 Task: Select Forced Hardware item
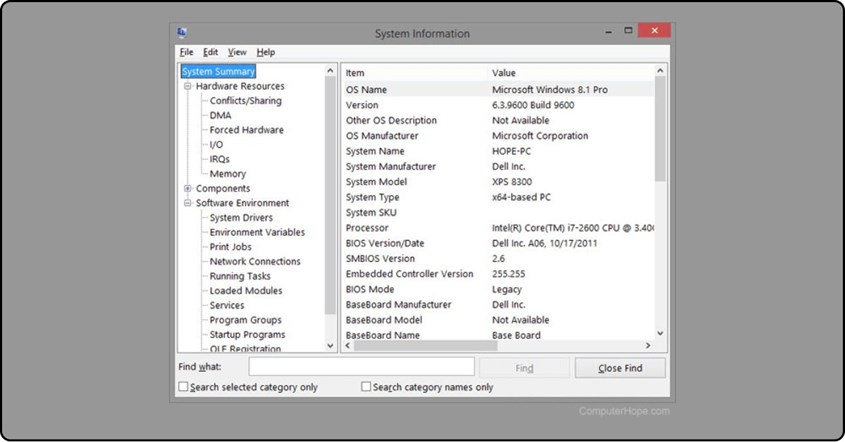[x=246, y=130]
